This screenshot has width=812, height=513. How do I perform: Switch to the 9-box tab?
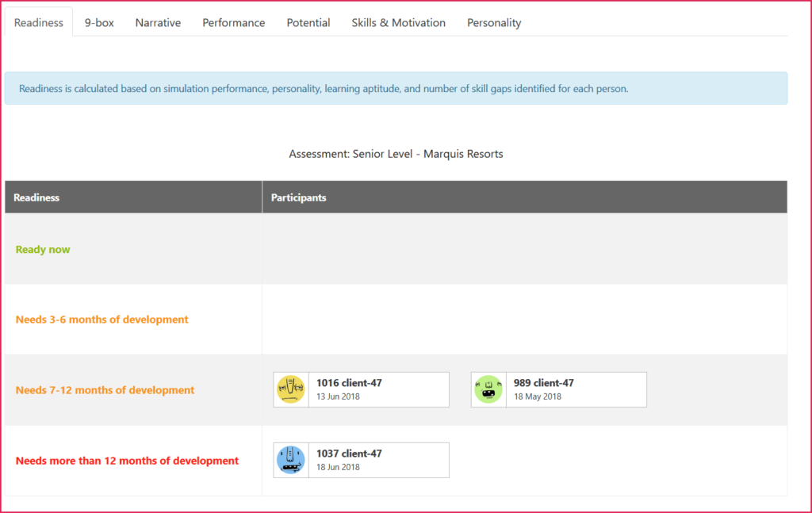99,23
